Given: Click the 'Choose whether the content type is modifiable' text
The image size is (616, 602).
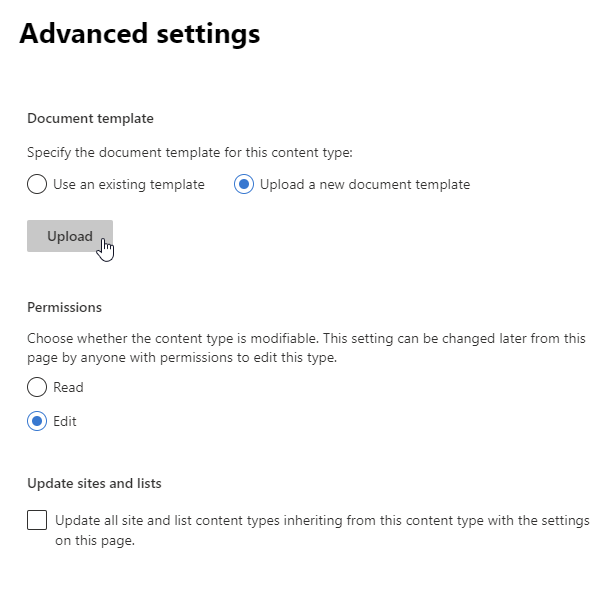Looking at the screenshot, I should pos(306,338).
